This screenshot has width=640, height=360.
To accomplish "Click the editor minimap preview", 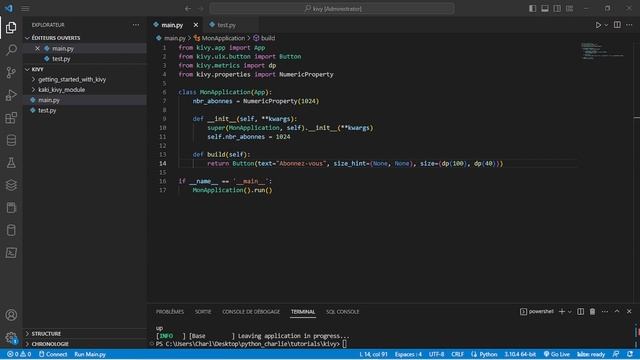I will (603, 51).
